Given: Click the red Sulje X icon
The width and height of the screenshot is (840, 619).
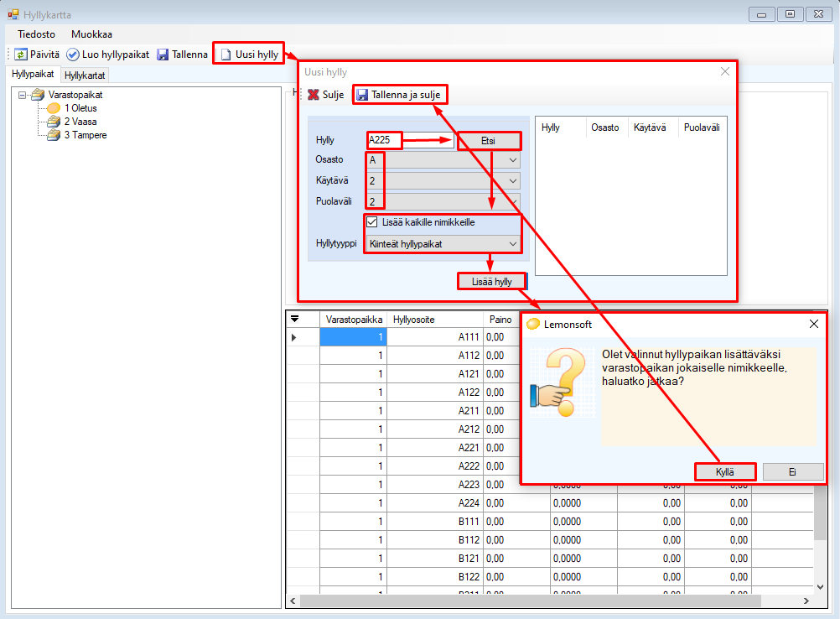Looking at the screenshot, I should pos(314,95).
